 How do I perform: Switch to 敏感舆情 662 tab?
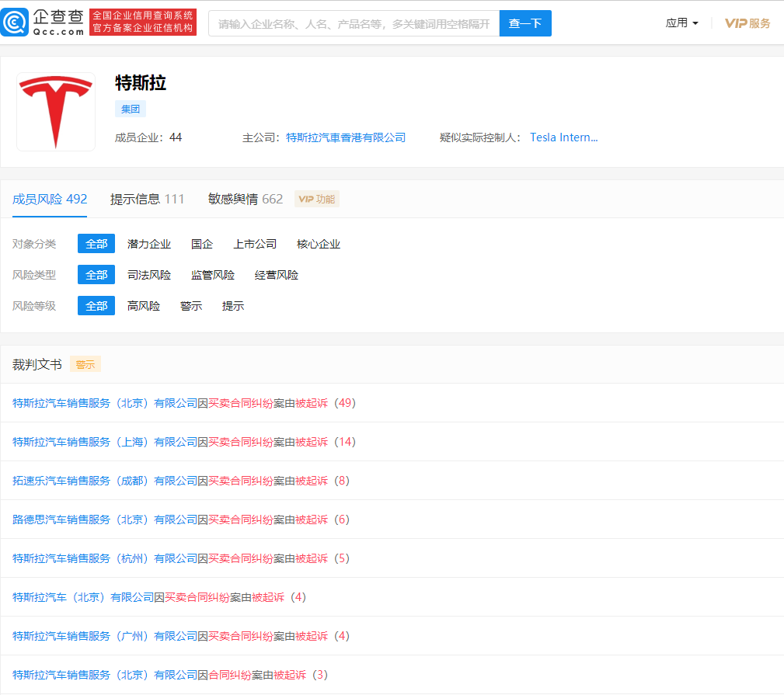245,200
